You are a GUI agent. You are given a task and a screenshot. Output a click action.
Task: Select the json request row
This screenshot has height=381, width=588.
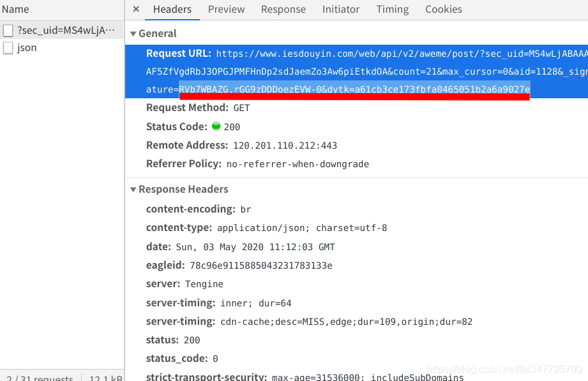pyautogui.click(x=61, y=48)
